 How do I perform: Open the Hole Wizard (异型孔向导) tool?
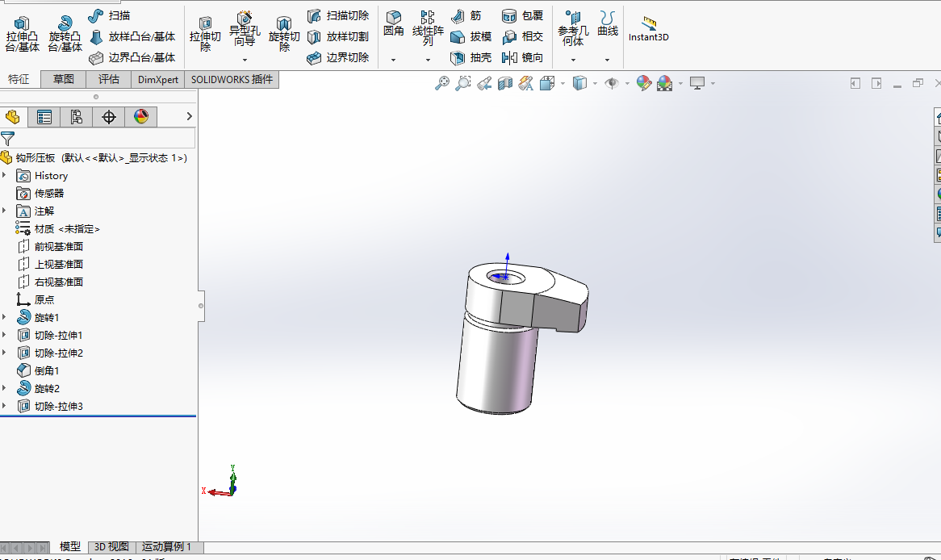coord(245,29)
